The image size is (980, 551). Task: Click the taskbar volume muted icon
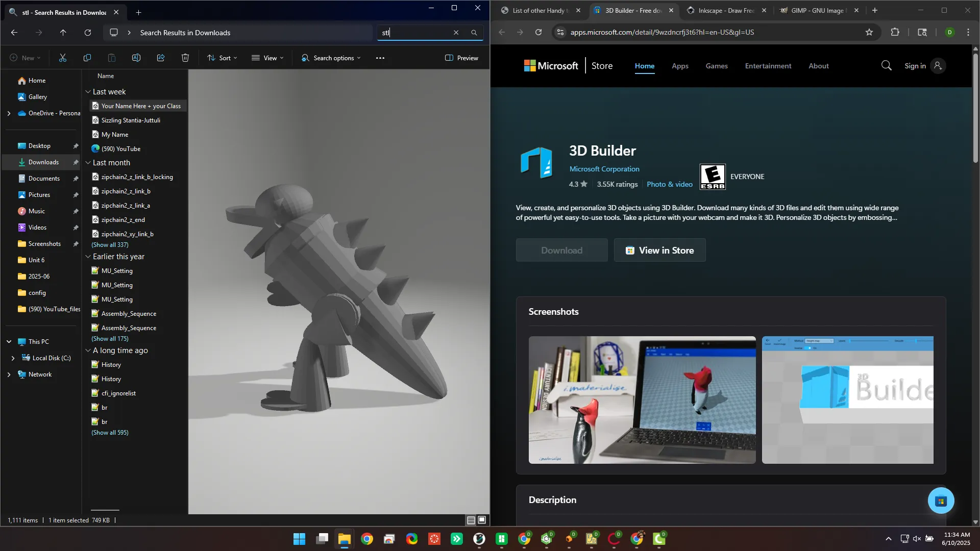pyautogui.click(x=917, y=539)
